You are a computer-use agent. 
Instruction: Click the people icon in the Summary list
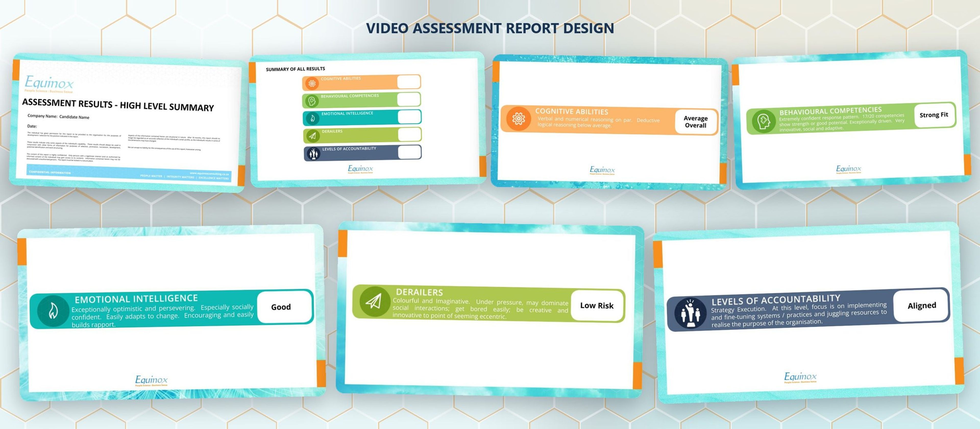(x=313, y=153)
